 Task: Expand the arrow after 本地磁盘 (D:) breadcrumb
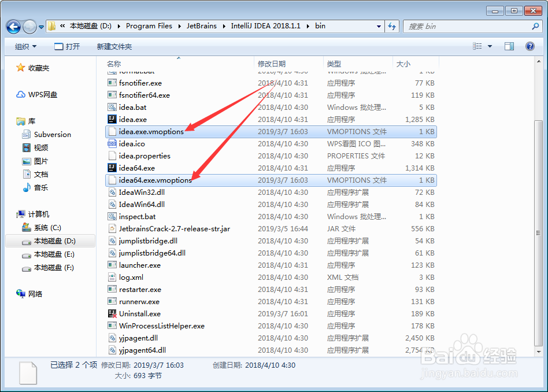(119, 26)
